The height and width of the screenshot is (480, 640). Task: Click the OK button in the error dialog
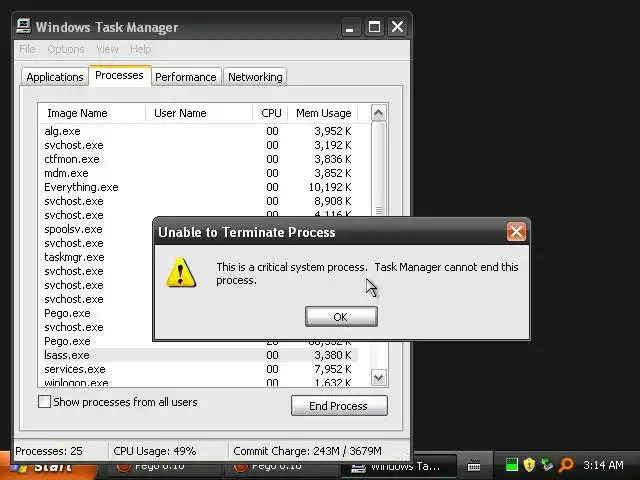pyautogui.click(x=341, y=316)
